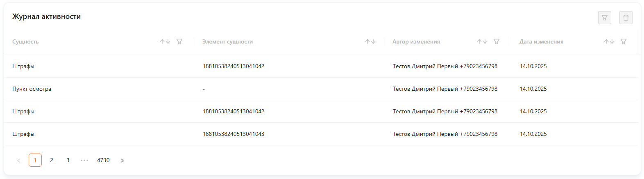This screenshot has width=644, height=179.
Task: Click the row with element 18810538240513041043
Action: pyautogui.click(x=321, y=134)
